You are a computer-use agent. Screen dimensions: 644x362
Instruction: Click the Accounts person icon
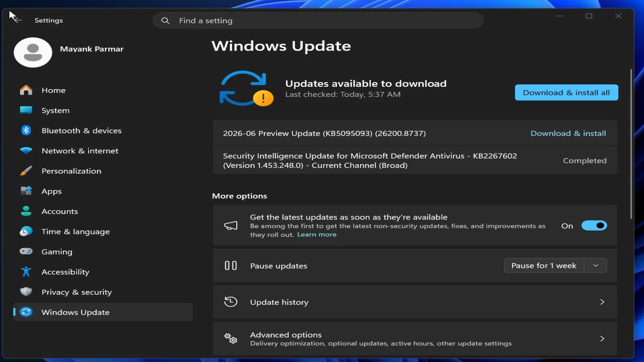click(x=26, y=211)
